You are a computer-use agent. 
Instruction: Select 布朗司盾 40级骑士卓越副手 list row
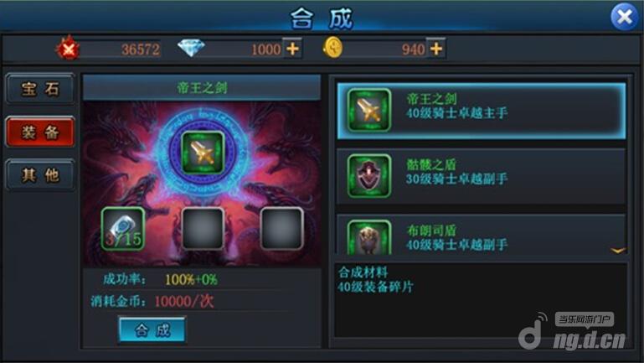click(x=481, y=235)
